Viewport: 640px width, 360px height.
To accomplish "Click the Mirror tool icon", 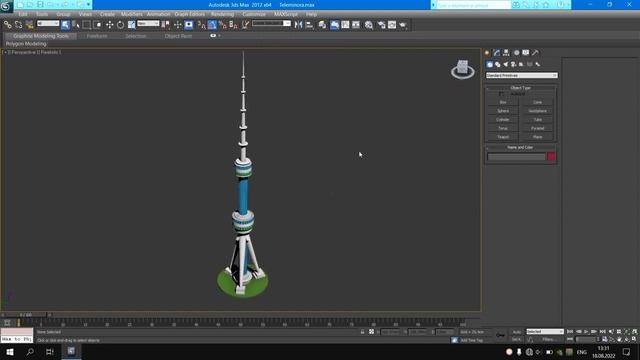I will (299, 25).
